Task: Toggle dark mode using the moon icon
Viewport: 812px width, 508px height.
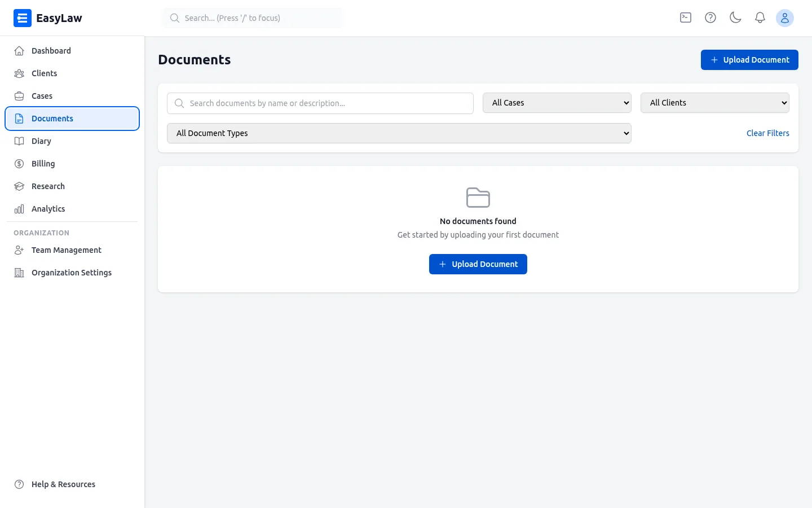Action: 735,17
